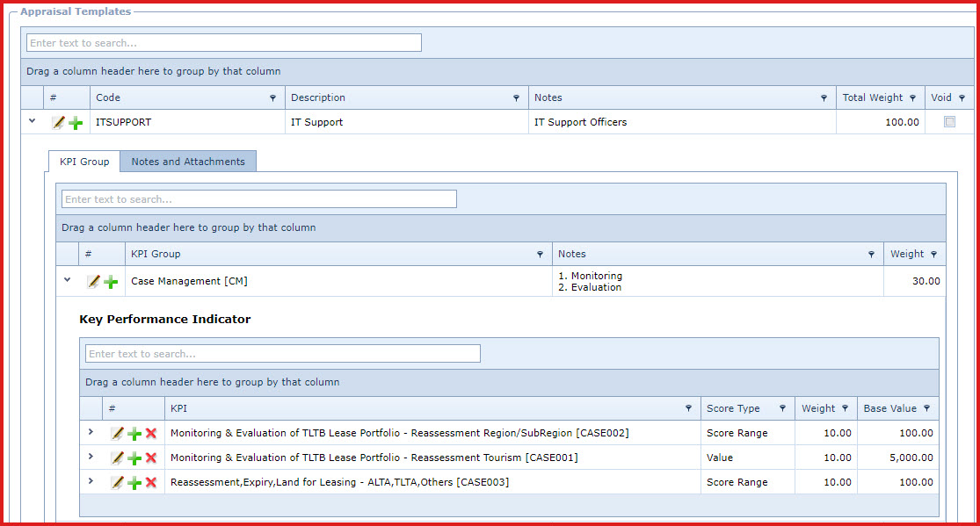Viewport: 980px width, 526px height.
Task: Collapse the ITSUPPORT template row
Action: click(x=33, y=121)
